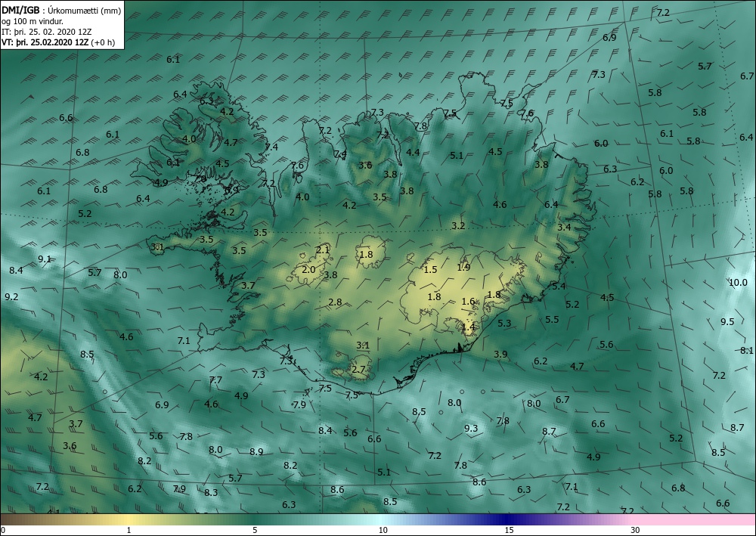The height and width of the screenshot is (536, 756).
Task: Click the "0" label on the colour scale
Action: click(x=3, y=531)
